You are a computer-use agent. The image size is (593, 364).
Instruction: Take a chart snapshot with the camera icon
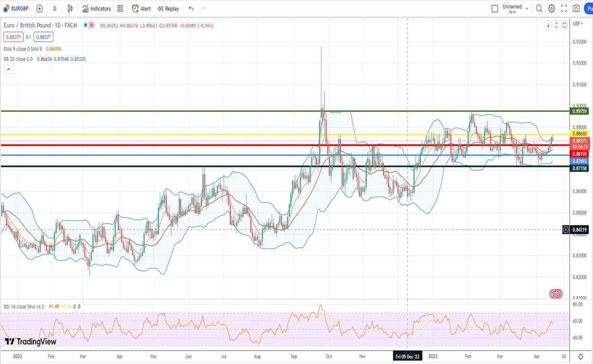pos(576,8)
